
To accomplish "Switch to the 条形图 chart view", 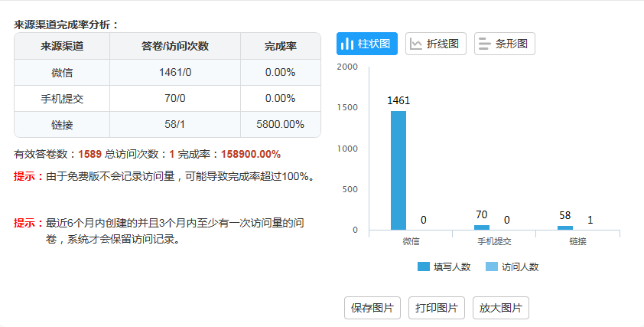I will tap(504, 44).
